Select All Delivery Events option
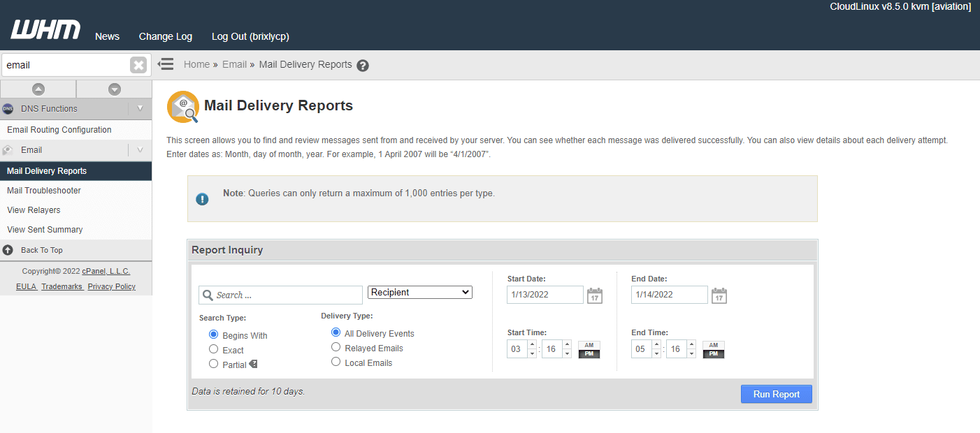 [336, 332]
